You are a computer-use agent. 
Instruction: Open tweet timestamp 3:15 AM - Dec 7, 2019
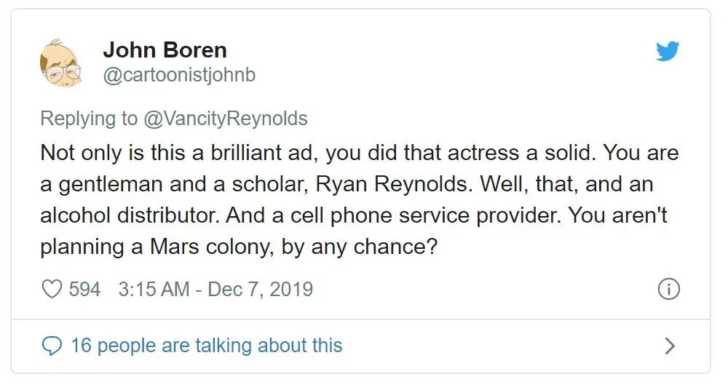click(x=215, y=289)
